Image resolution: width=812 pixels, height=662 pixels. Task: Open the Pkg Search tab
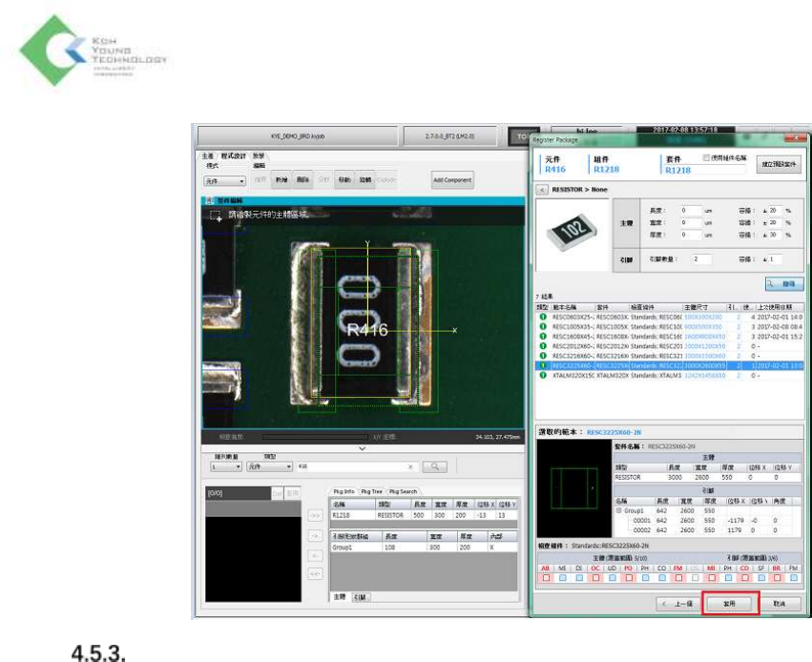(403, 490)
